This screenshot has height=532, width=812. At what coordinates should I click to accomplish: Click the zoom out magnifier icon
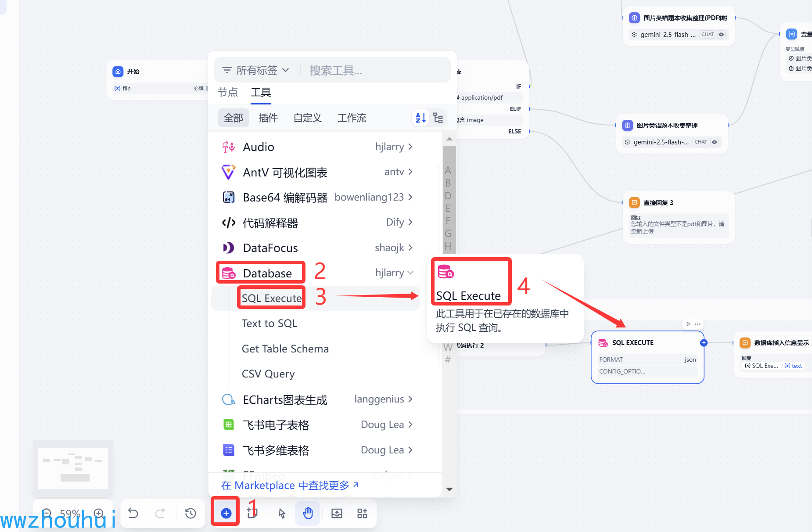point(47,513)
